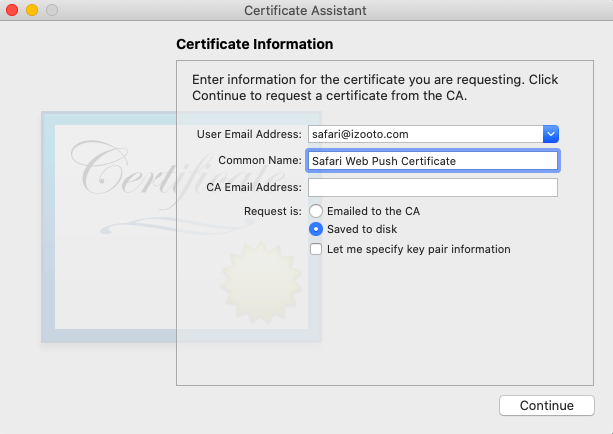Click the Common Name label
The width and height of the screenshot is (613, 434).
[x=260, y=160]
